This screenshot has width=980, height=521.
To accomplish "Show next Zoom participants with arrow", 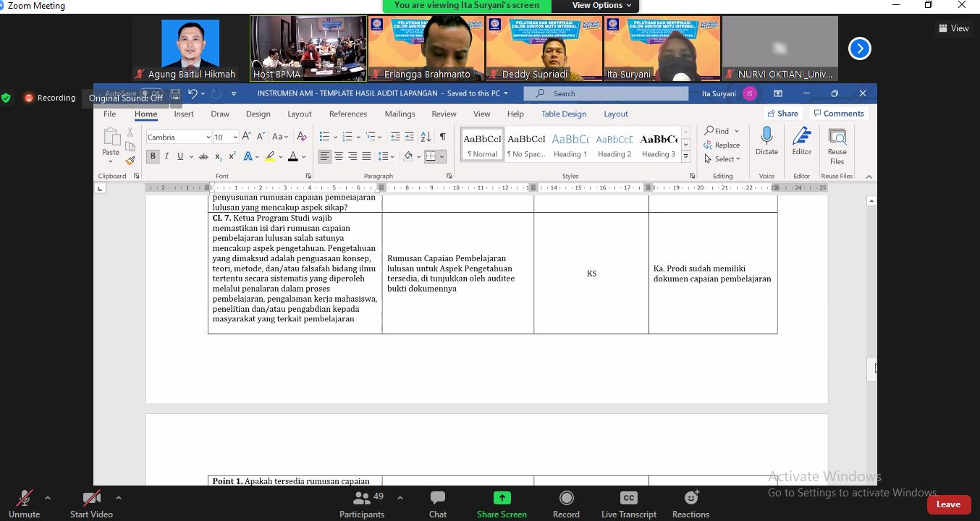I will pyautogui.click(x=859, y=48).
